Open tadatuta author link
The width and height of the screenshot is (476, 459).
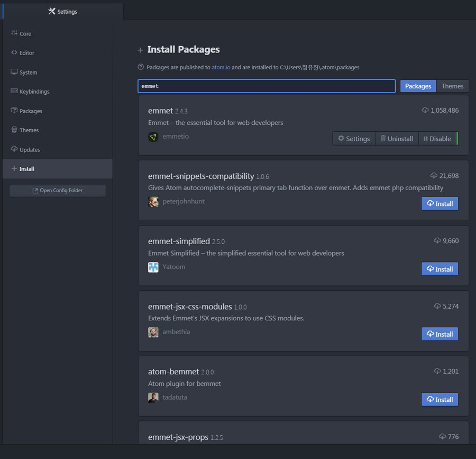[x=175, y=397]
